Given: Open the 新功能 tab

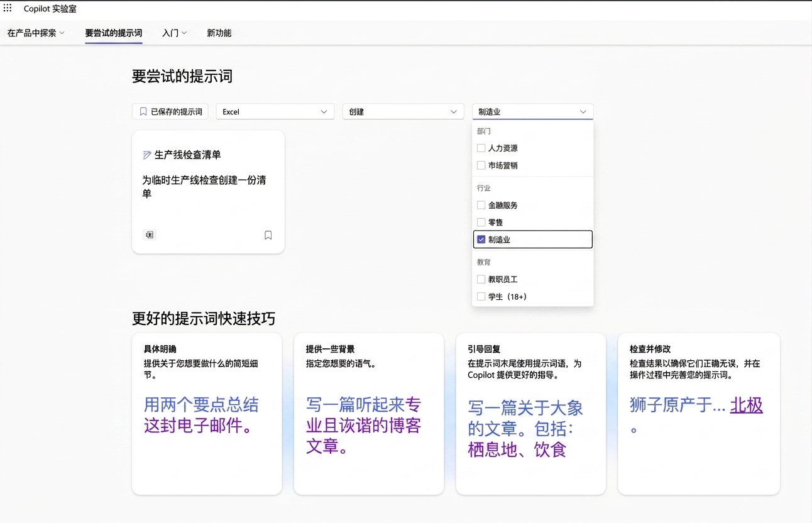Looking at the screenshot, I should click(219, 33).
